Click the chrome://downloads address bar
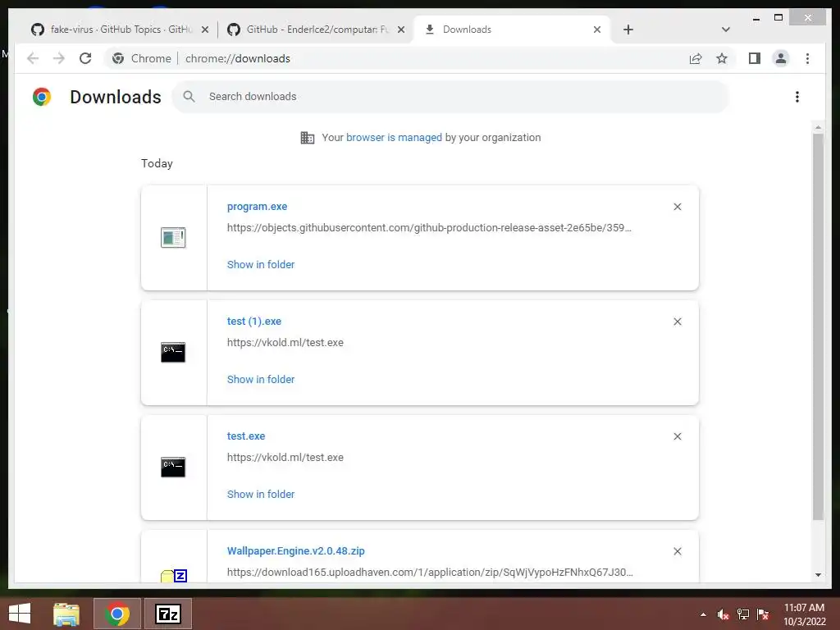 [x=238, y=58]
